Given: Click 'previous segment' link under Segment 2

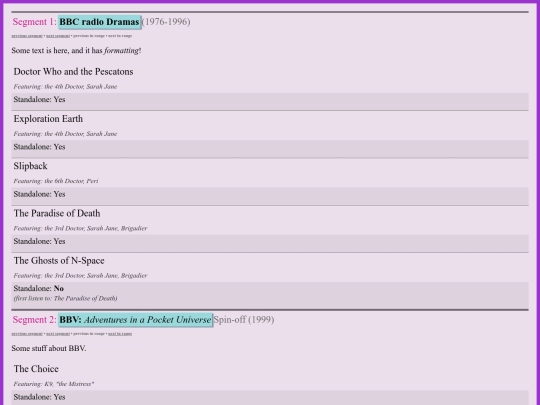Looking at the screenshot, I should click(x=27, y=334).
